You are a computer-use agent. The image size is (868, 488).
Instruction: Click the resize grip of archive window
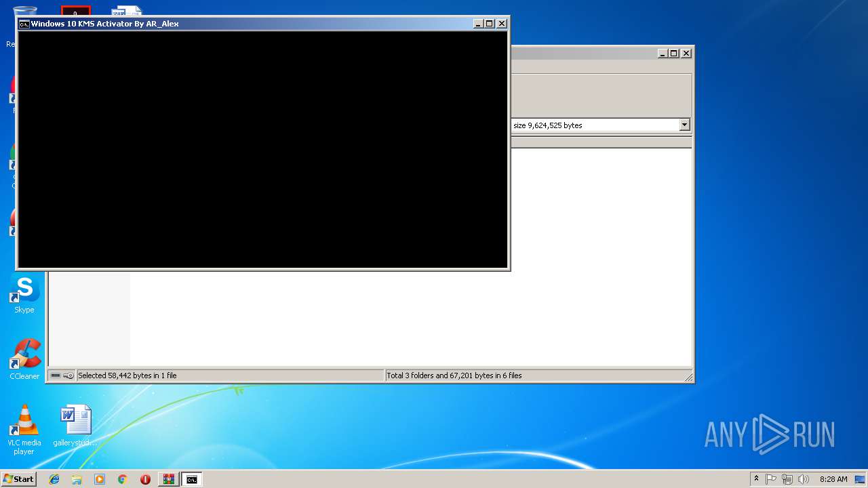pyautogui.click(x=688, y=377)
